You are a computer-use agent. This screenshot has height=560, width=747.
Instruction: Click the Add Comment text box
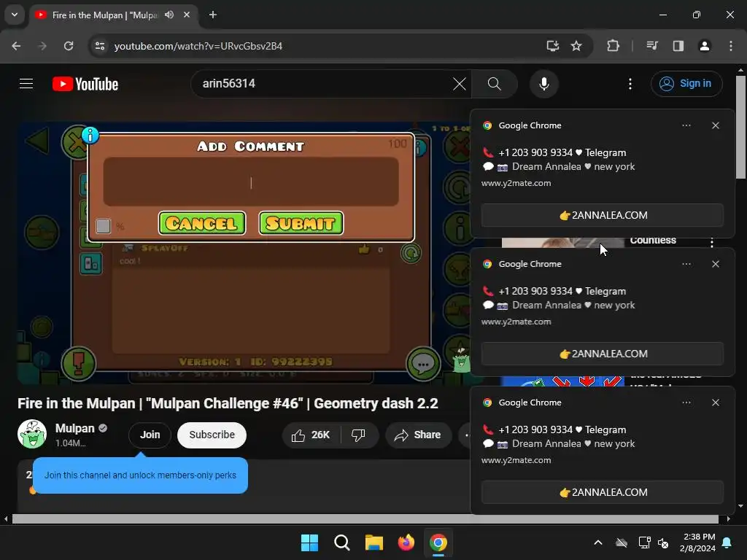click(x=251, y=182)
